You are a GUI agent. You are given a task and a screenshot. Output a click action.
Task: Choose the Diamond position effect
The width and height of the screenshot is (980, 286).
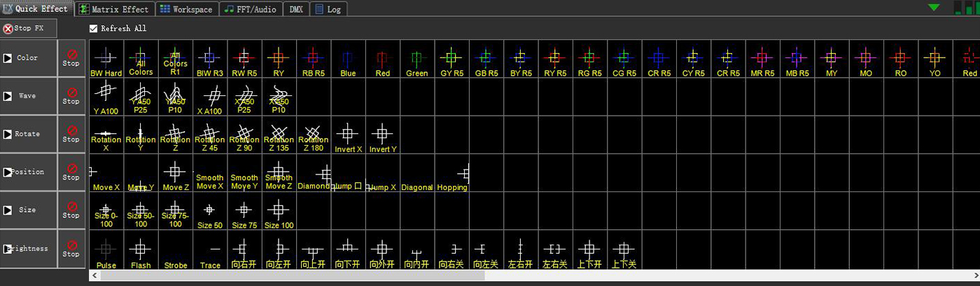pyautogui.click(x=314, y=172)
